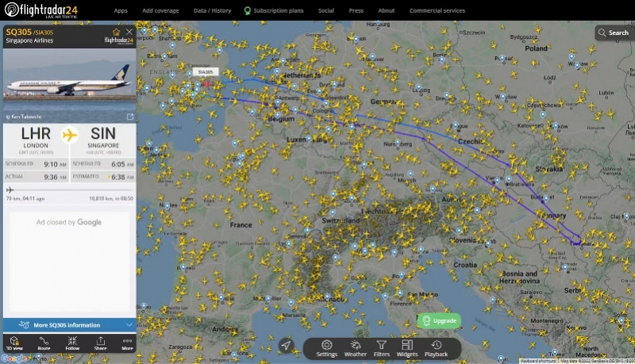Click the Ken Takeuchi photographer credit
The height and width of the screenshot is (364, 635).
(24, 117)
